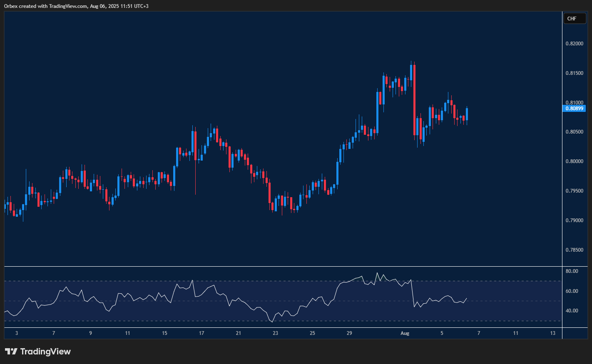Select the CHF currency badge

pyautogui.click(x=575, y=18)
